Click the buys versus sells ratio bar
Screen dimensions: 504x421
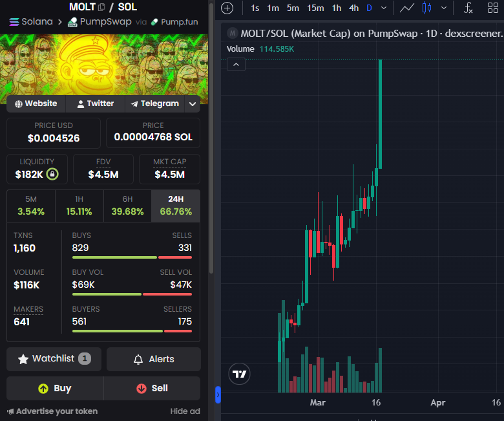click(x=132, y=257)
